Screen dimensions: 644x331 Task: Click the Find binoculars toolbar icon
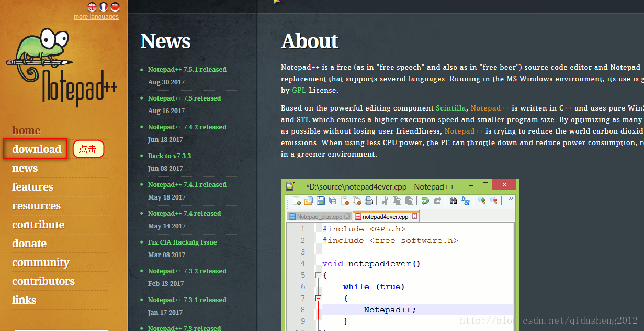[453, 201]
